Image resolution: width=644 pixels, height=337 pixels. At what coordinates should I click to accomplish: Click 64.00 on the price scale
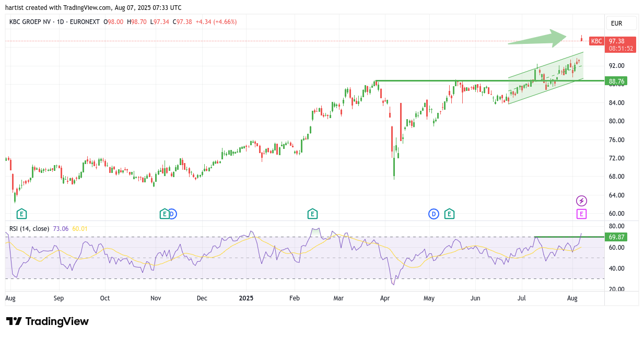tap(616, 195)
